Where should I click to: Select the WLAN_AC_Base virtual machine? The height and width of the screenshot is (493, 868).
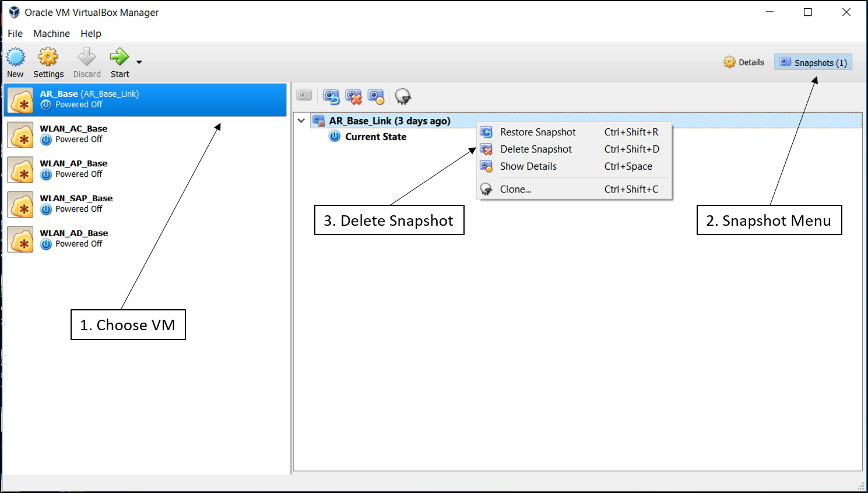(x=146, y=134)
